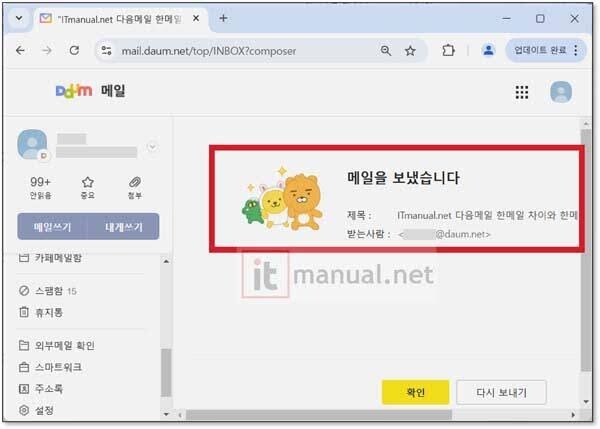
Task: Go forward with the browser forward arrow
Action: click(47, 50)
